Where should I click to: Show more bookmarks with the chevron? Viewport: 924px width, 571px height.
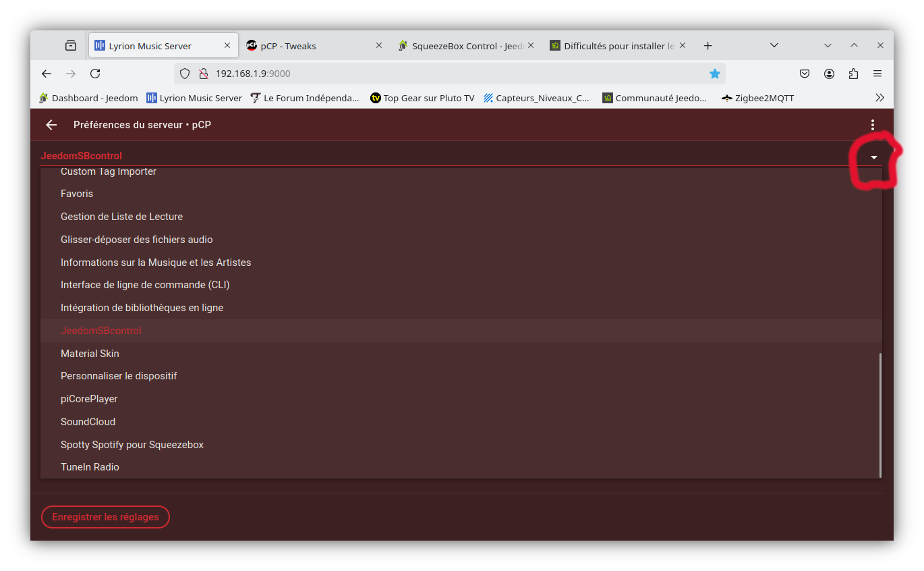click(x=879, y=98)
